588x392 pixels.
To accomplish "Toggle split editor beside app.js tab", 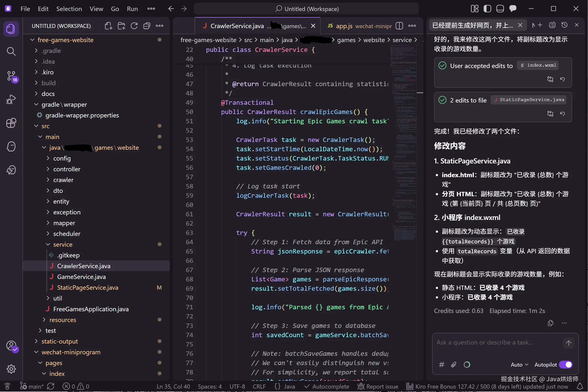I will click(400, 26).
